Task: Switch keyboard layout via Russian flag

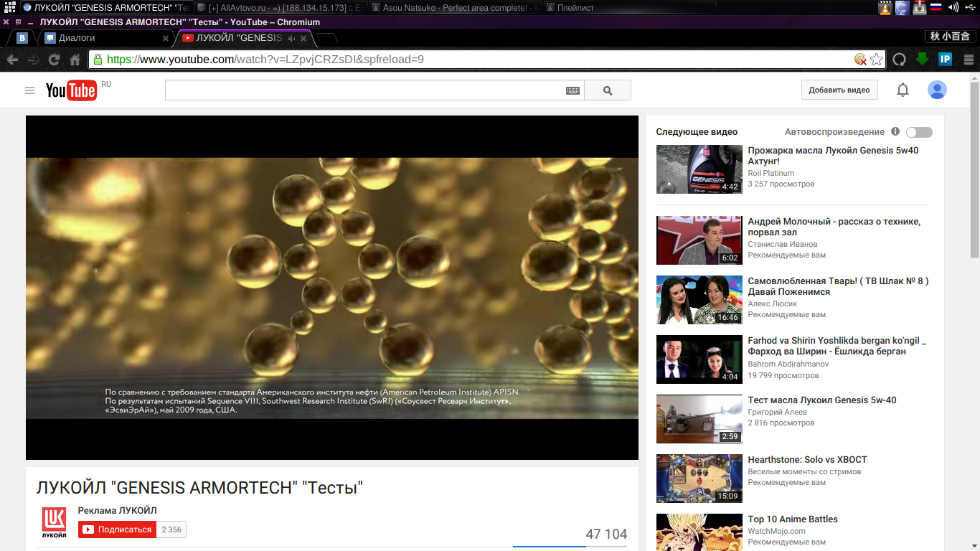Action: click(x=936, y=7)
